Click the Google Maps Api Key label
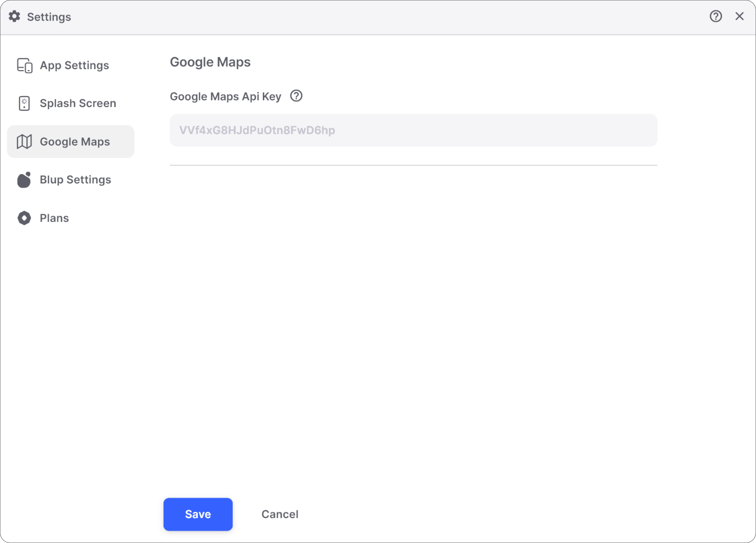756x543 pixels. (x=225, y=96)
